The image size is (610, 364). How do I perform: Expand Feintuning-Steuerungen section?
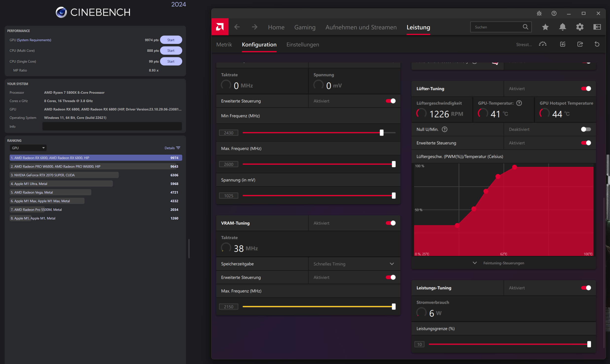coord(503,263)
